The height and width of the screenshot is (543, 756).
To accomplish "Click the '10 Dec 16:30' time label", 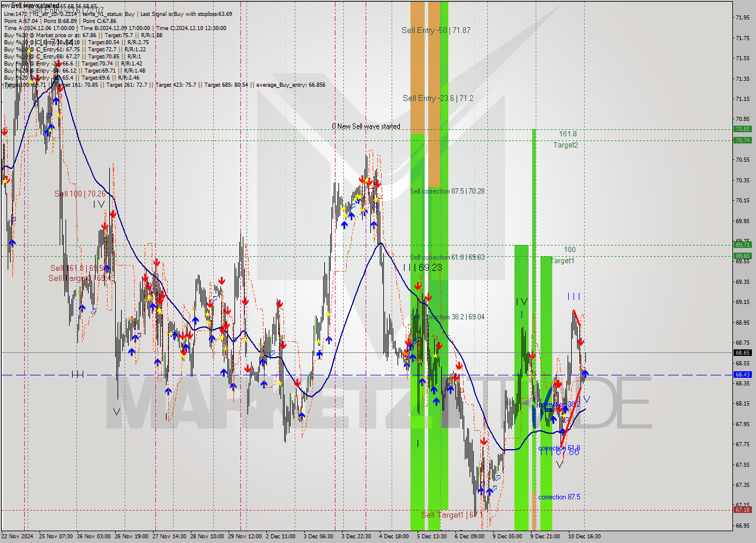I will coord(585,537).
